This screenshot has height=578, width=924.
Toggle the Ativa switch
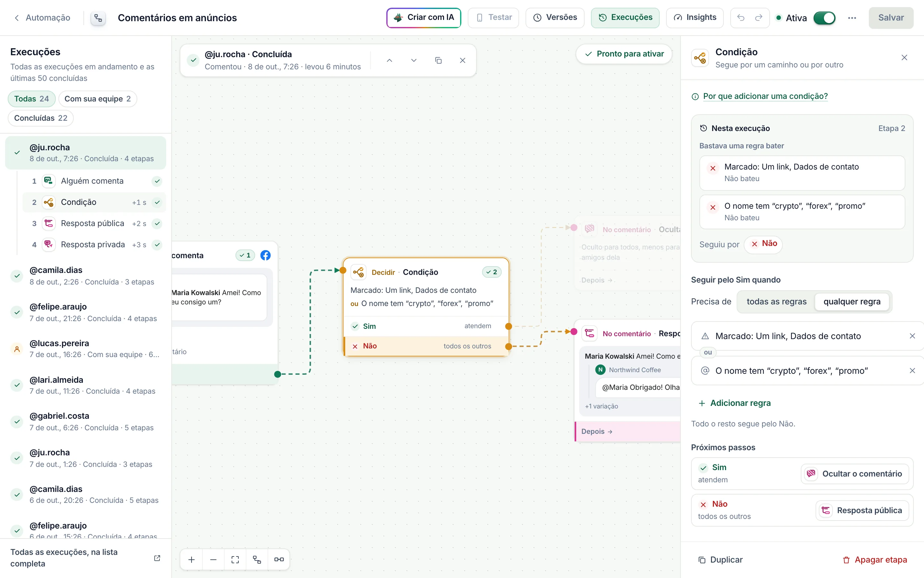point(824,18)
